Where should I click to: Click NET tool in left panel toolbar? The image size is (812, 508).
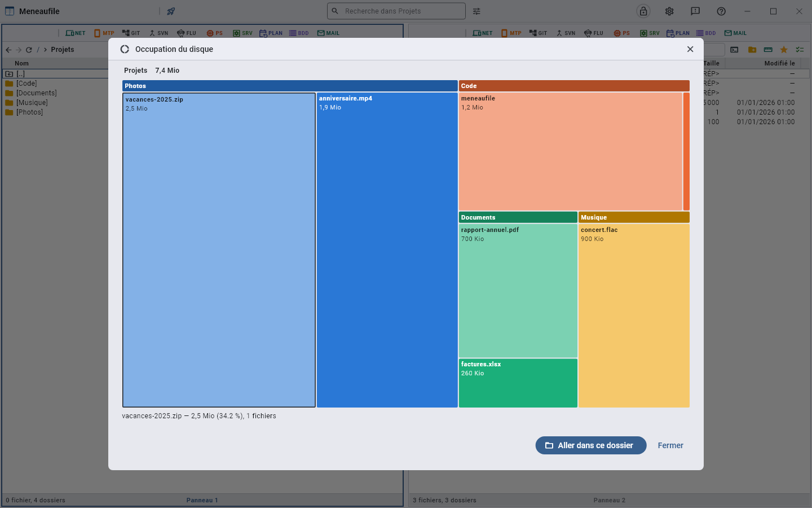tap(76, 33)
